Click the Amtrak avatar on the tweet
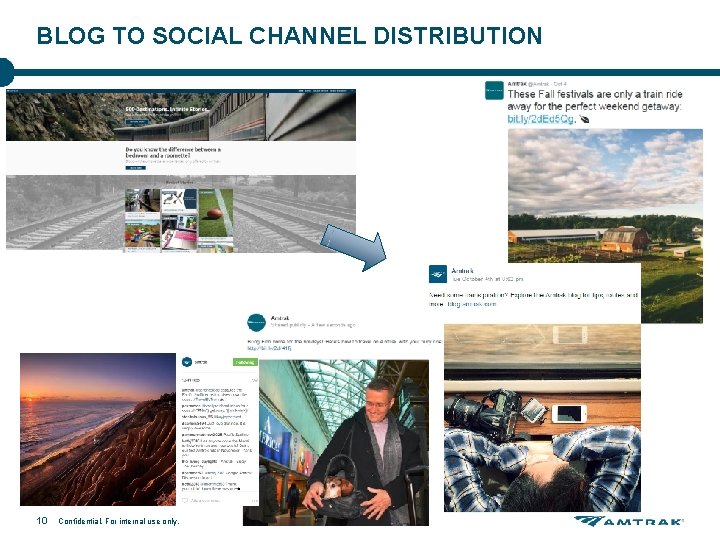Screen dimensions: 720x540 click(494, 90)
